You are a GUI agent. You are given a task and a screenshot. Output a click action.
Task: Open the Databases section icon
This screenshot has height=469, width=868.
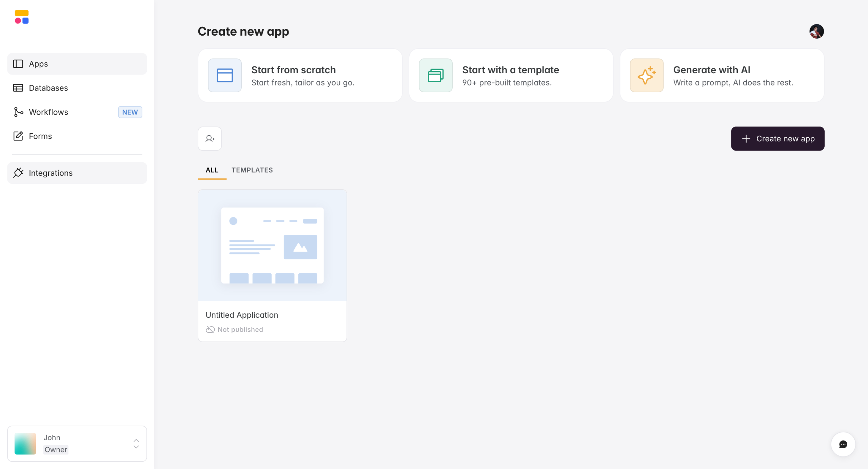18,88
